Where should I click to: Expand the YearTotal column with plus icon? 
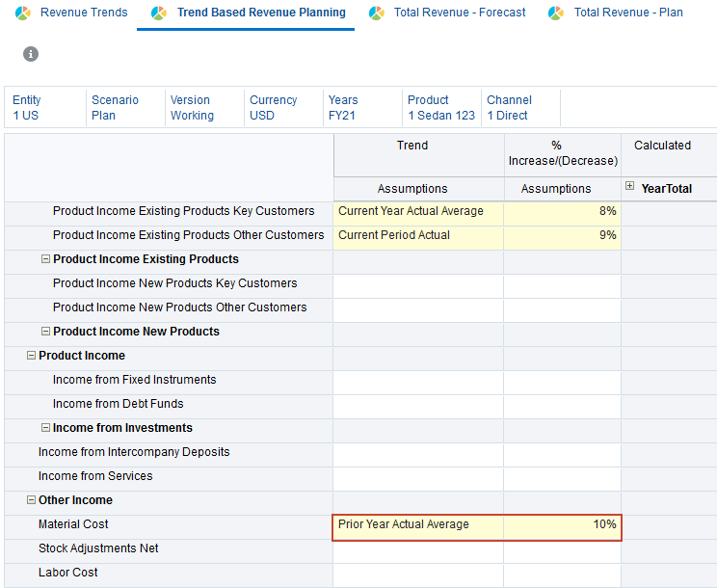click(x=630, y=187)
